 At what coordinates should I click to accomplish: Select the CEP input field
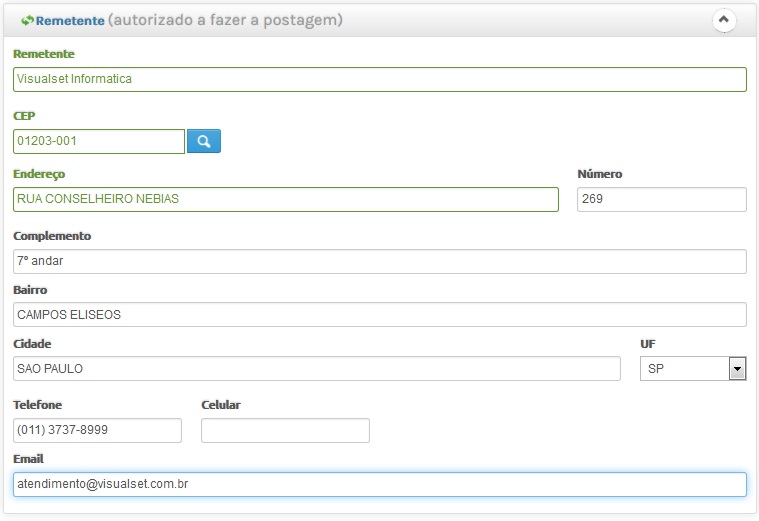click(99, 141)
